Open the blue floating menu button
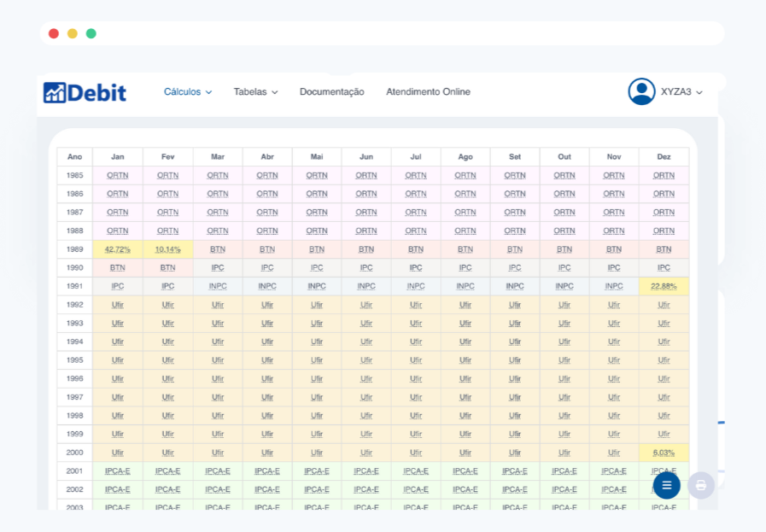Viewport: 766px width, 532px height. 666,485
